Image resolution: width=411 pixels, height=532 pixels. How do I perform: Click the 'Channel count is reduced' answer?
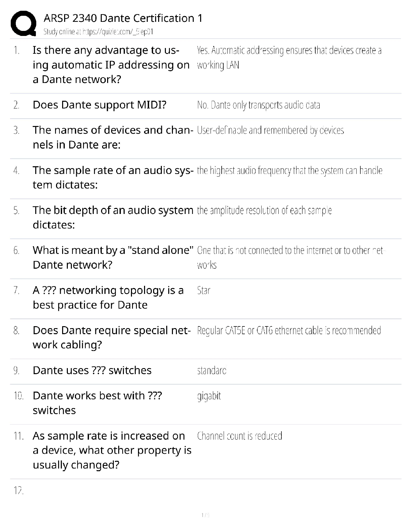point(239,436)
